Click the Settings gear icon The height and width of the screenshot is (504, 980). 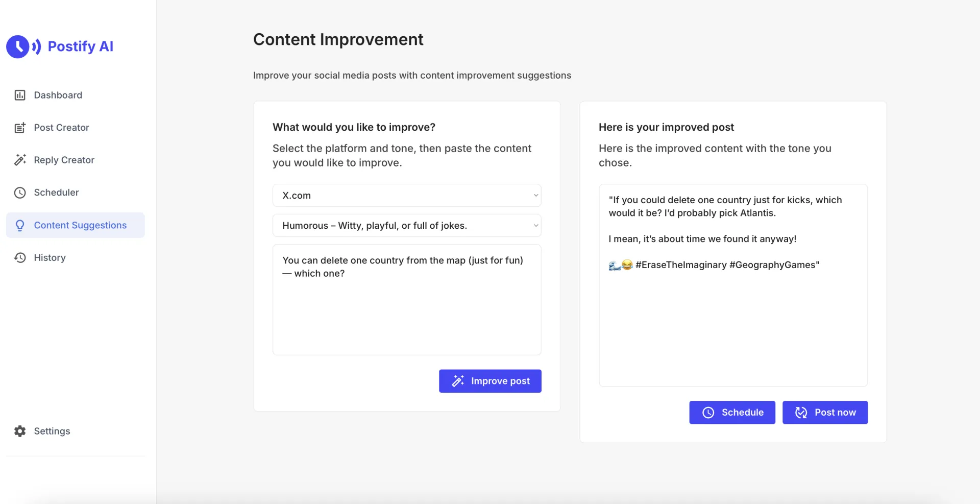tap(20, 431)
